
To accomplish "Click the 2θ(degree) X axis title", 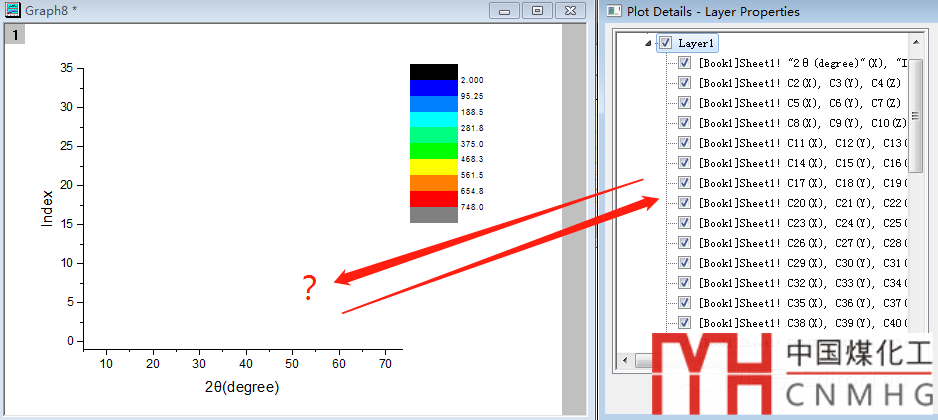I will [x=242, y=387].
